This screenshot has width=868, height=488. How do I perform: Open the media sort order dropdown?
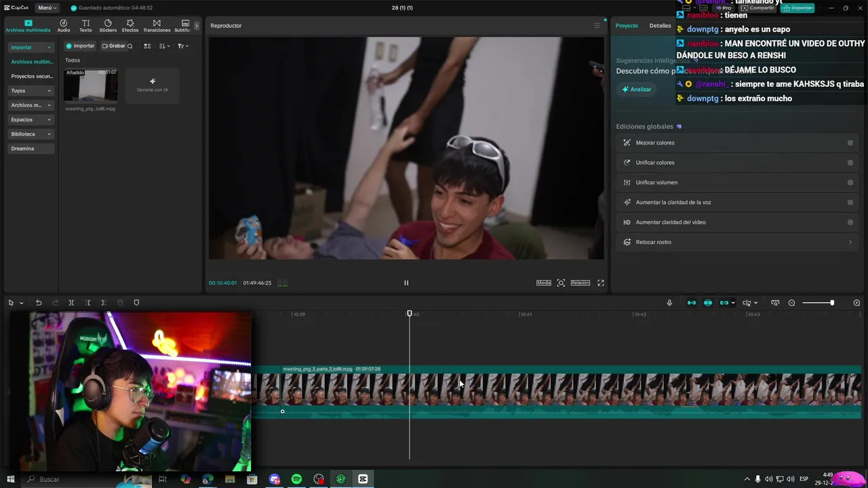[164, 46]
